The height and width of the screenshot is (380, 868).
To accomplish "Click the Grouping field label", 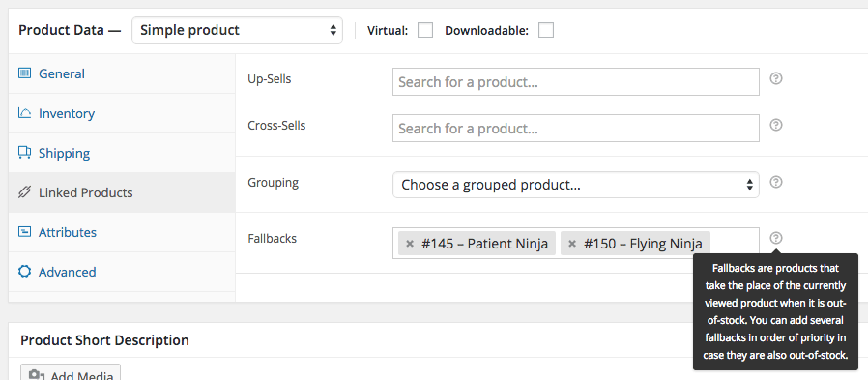I will tap(273, 182).
